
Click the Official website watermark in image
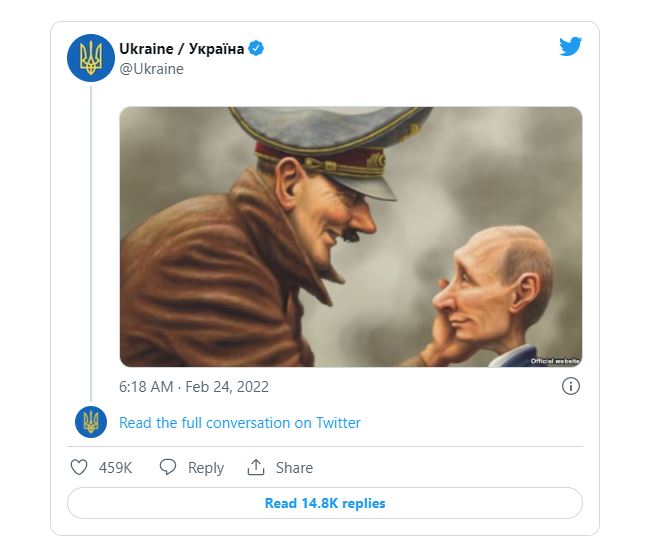pos(555,360)
